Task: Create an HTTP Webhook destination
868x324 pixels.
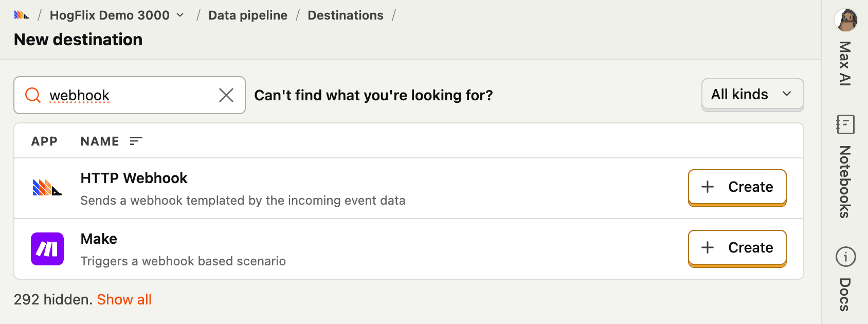Action: click(x=737, y=187)
